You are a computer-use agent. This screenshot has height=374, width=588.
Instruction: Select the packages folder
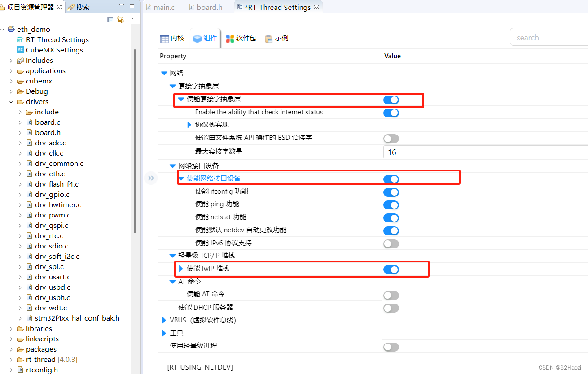tap(41, 349)
